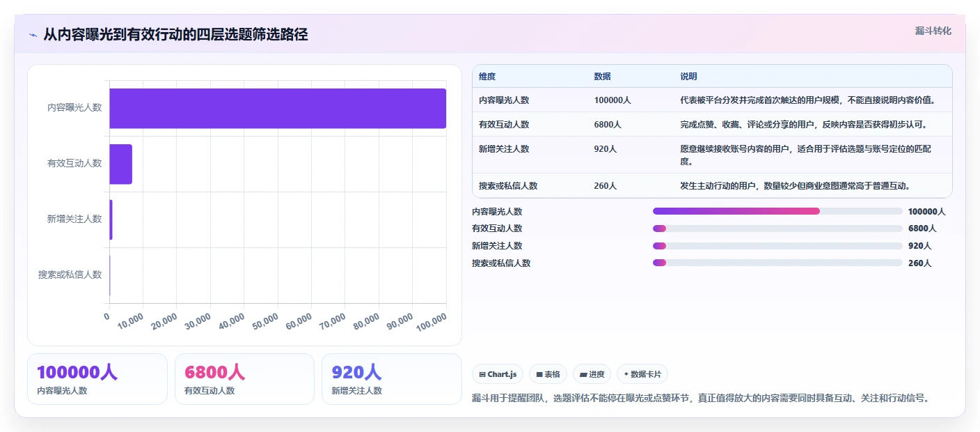
Task: Click the 有效互动人数 bar in the chart
Action: pos(120,164)
